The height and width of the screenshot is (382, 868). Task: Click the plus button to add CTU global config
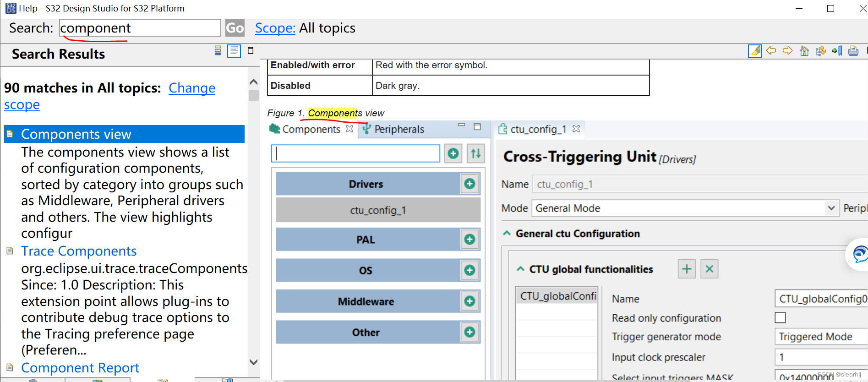(687, 269)
